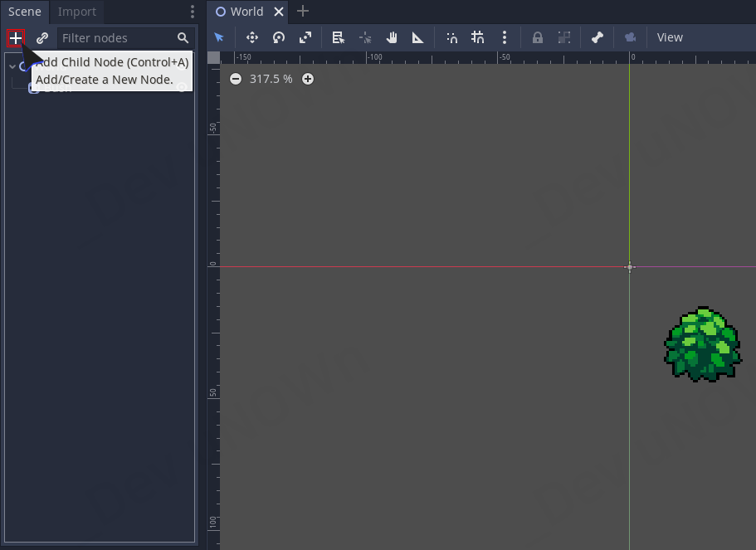Switch to the Scene dock tab

[25, 12]
